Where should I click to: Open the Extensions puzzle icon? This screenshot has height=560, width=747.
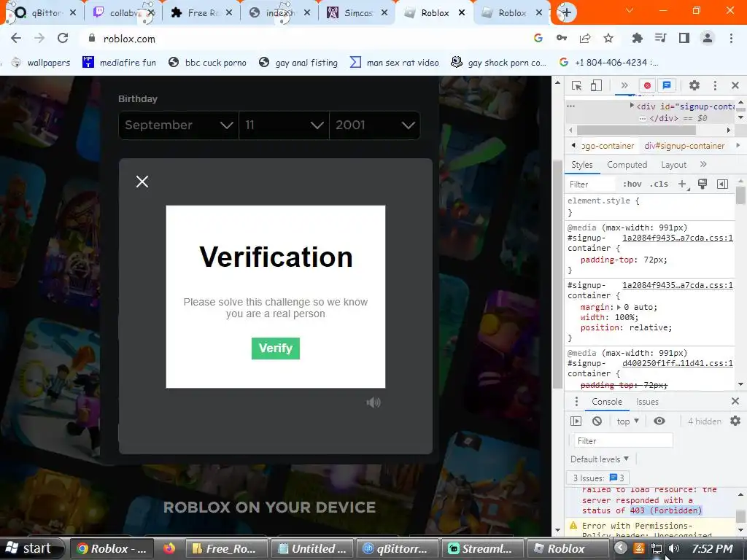pyautogui.click(x=637, y=38)
